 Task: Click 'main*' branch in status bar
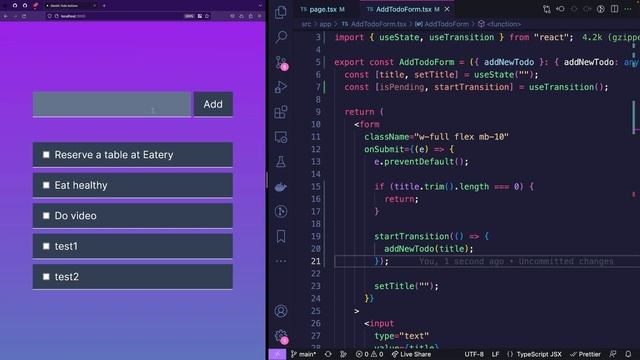(303, 354)
